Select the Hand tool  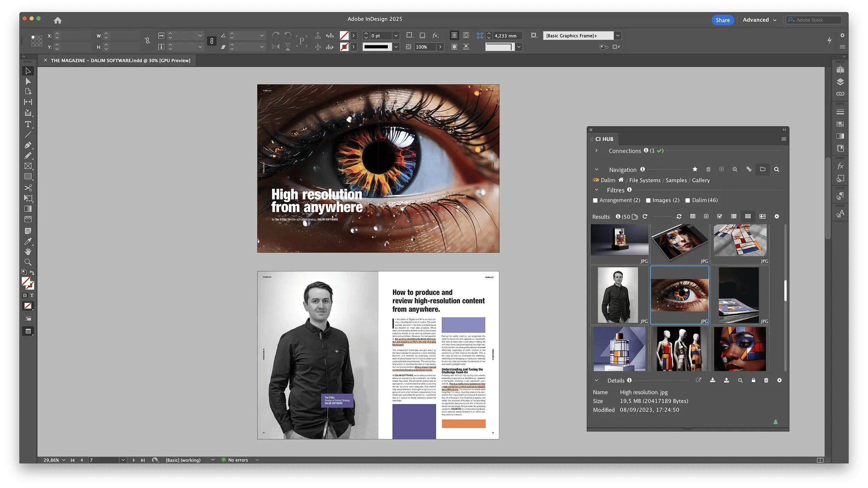[28, 252]
